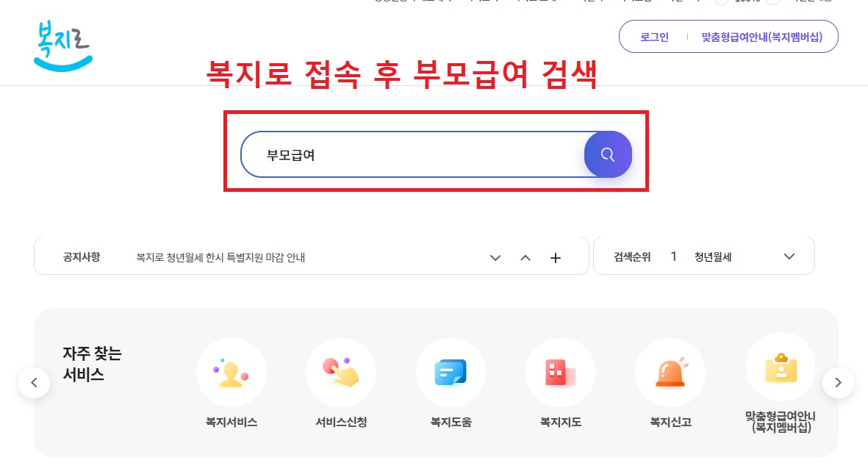Screen dimensions: 868x474
Task: Click the magnifier icon to search 부모급여
Action: click(607, 154)
